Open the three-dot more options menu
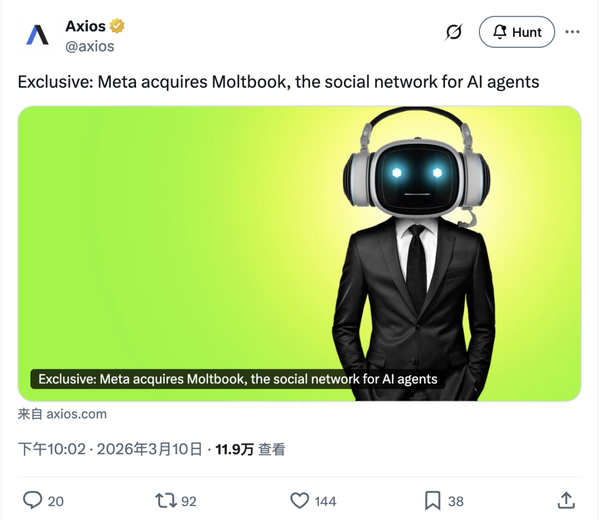 coord(572,32)
